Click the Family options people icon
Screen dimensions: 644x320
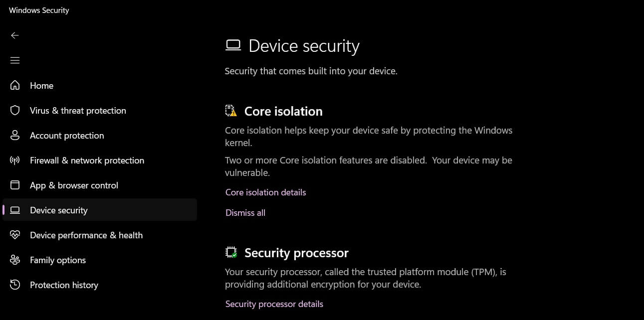pos(15,260)
